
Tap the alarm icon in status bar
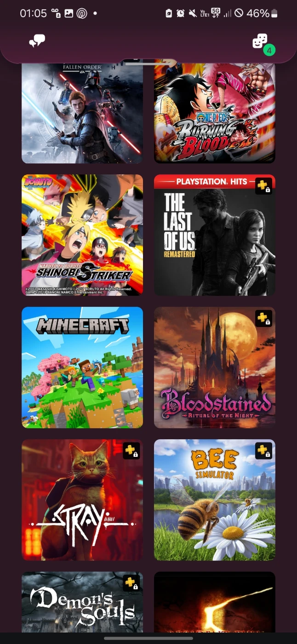(180, 13)
